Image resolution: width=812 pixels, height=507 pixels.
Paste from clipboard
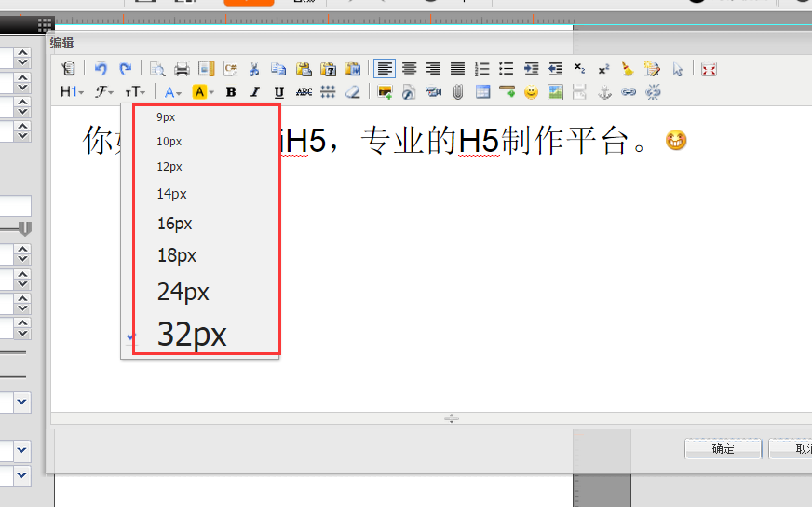coord(304,68)
